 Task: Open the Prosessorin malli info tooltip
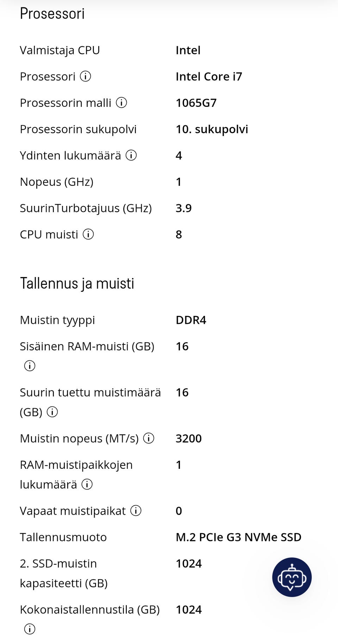click(x=121, y=103)
